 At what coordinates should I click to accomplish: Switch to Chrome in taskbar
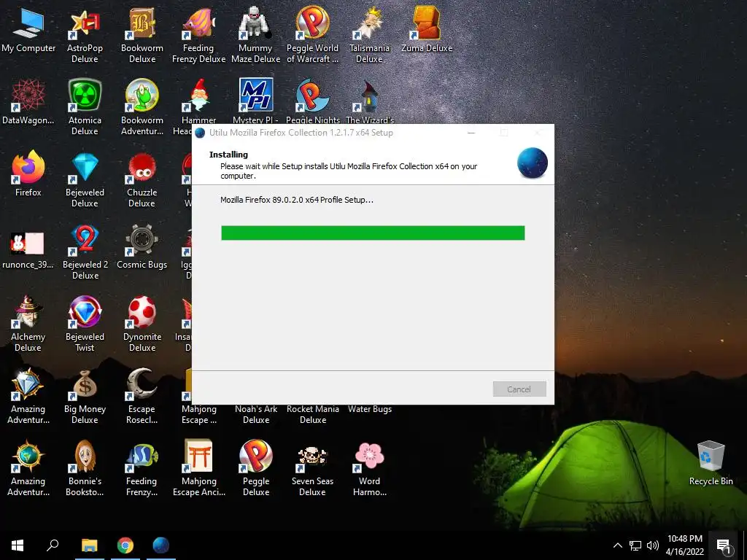coord(125,545)
